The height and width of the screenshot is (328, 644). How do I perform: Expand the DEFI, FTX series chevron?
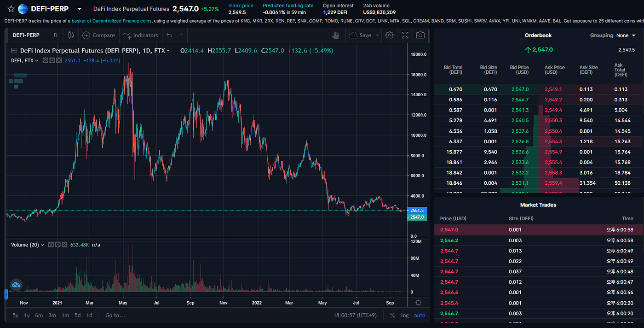(37, 60)
